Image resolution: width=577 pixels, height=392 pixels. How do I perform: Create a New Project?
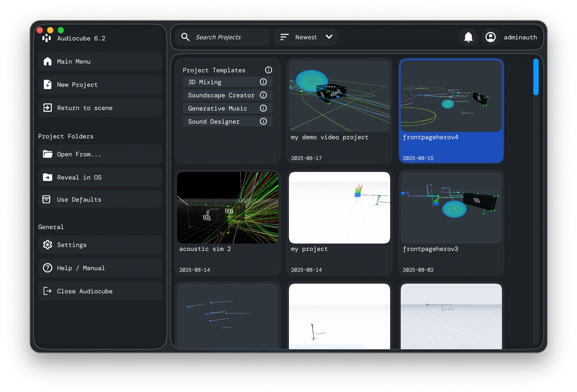pos(100,85)
